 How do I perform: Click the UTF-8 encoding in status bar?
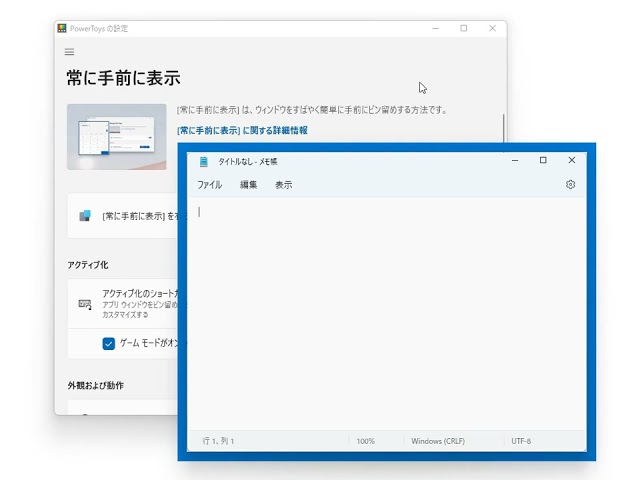click(521, 441)
